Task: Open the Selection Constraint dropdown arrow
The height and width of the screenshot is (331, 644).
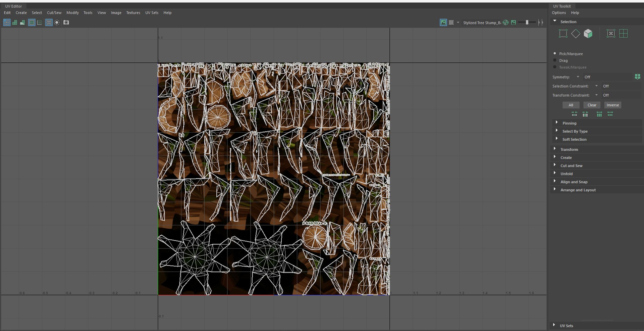Action: click(x=596, y=86)
